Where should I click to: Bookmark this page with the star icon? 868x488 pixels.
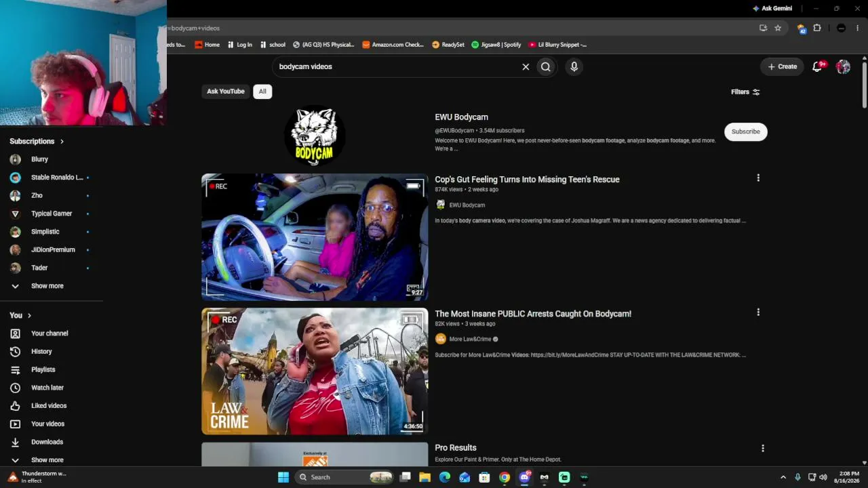coord(778,28)
